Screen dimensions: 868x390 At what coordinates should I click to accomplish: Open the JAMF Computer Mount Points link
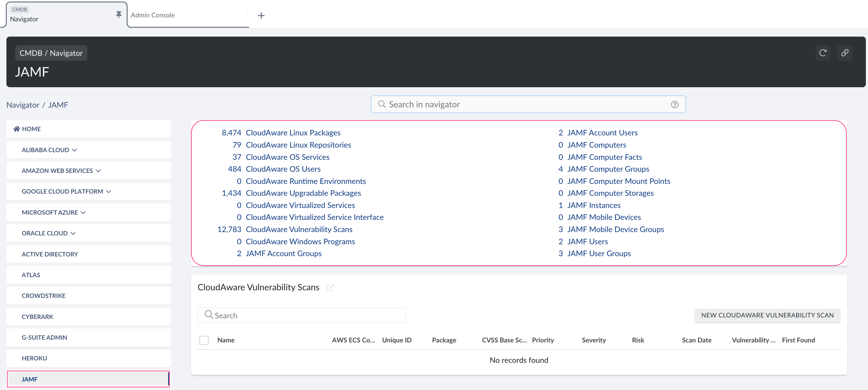coord(619,181)
